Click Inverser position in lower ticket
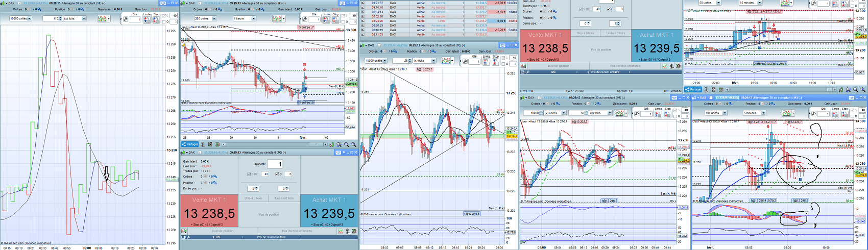This screenshot has height=250, width=868. (223, 231)
